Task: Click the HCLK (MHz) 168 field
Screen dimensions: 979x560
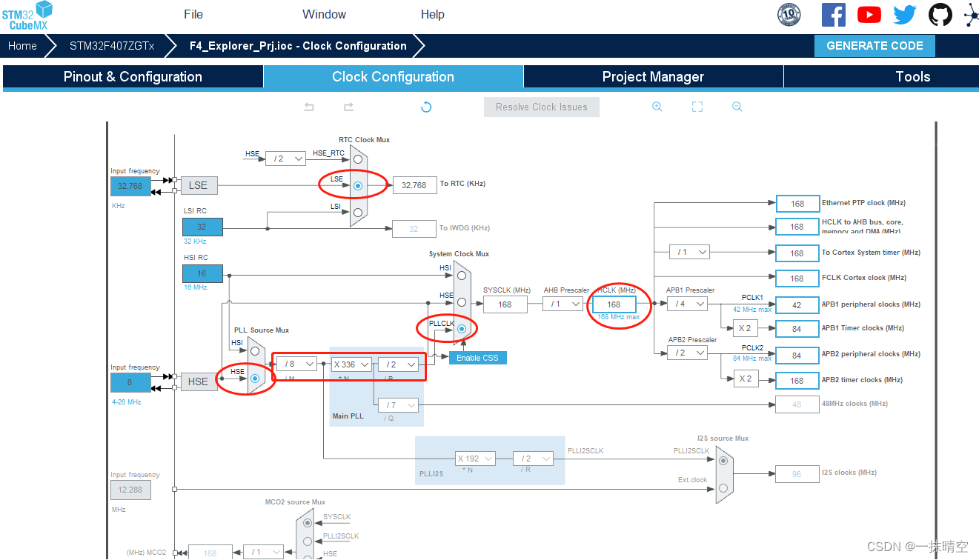Action: [614, 304]
